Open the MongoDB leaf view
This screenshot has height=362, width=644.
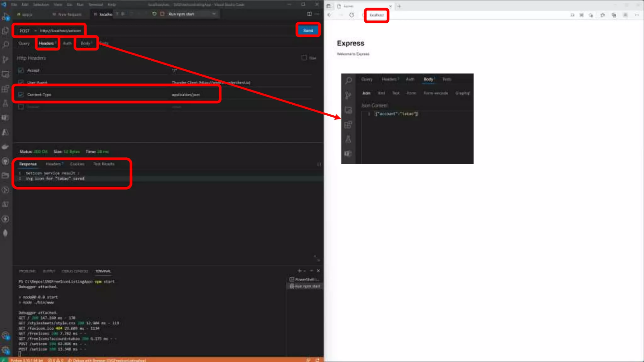5,233
